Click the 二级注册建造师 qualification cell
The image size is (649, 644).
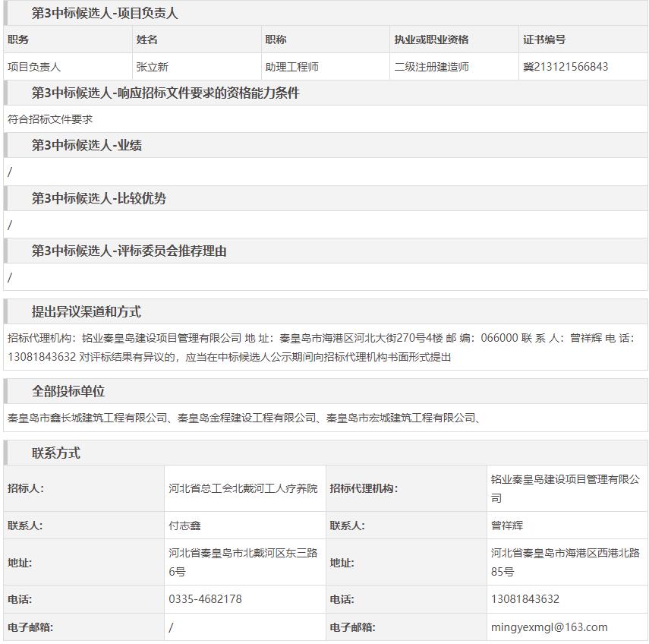click(x=431, y=67)
